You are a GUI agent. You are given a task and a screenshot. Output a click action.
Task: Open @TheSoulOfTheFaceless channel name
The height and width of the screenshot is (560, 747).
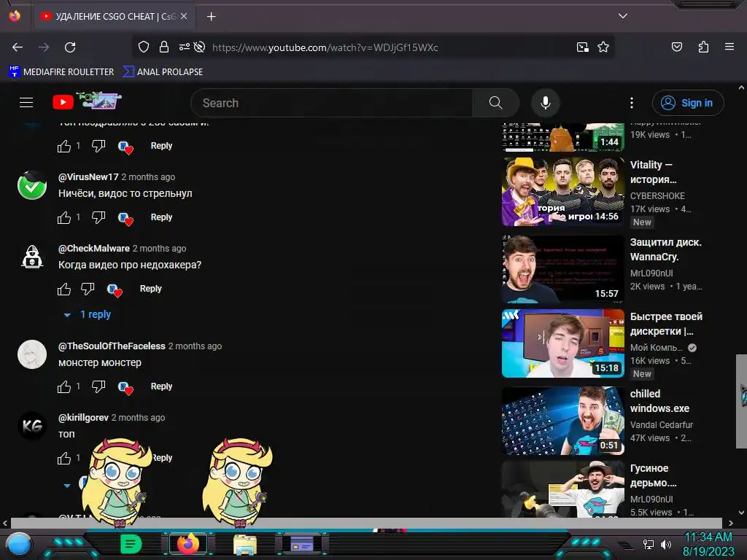(x=112, y=346)
